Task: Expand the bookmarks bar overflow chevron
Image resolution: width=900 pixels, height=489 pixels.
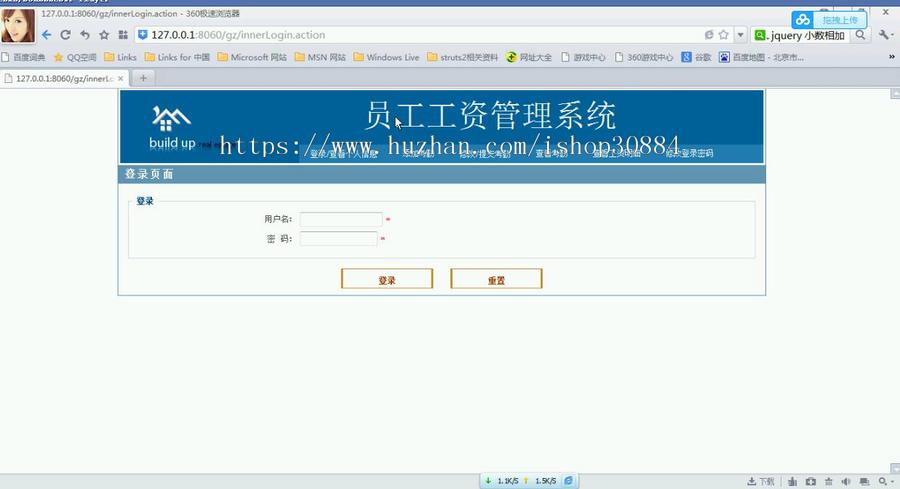Action: [x=891, y=57]
